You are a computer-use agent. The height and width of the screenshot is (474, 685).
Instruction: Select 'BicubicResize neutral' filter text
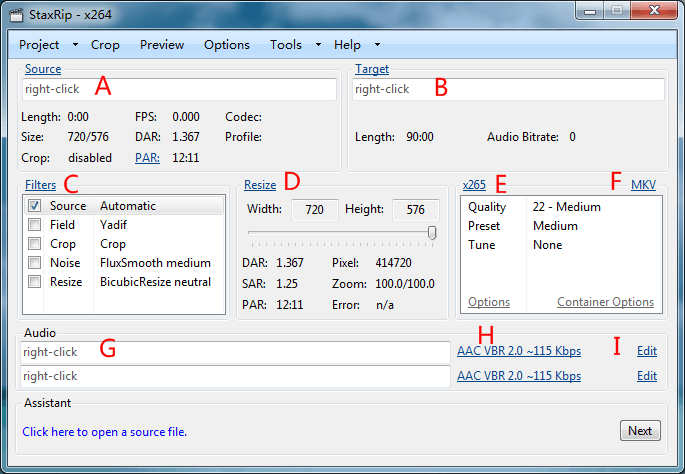[x=155, y=282]
